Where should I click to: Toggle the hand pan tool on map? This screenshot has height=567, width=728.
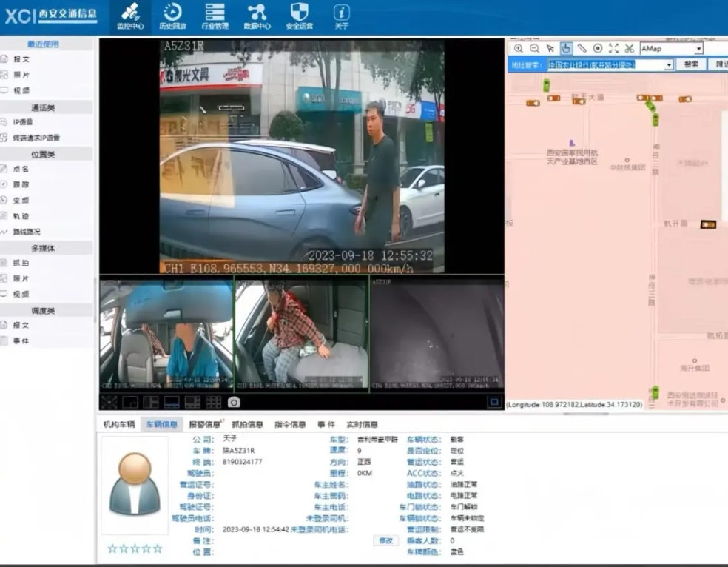[x=566, y=48]
